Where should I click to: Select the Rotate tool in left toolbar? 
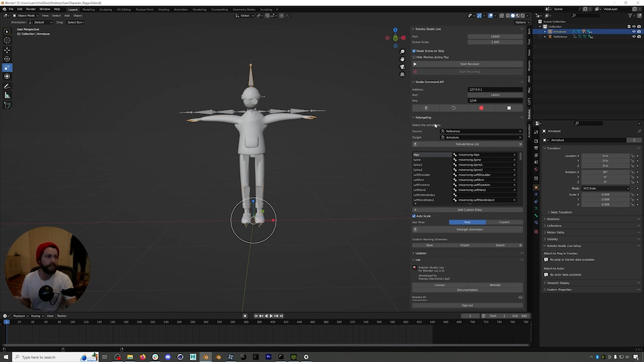(7, 59)
